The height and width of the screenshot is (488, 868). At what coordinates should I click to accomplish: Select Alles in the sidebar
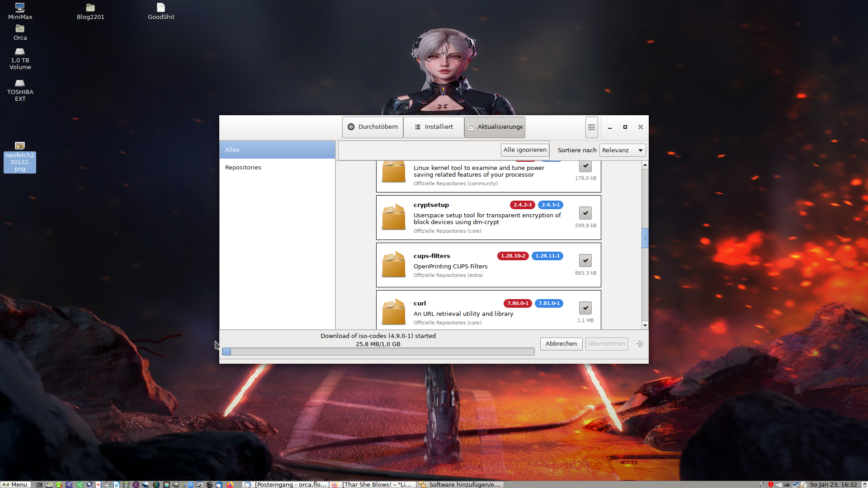tap(277, 150)
